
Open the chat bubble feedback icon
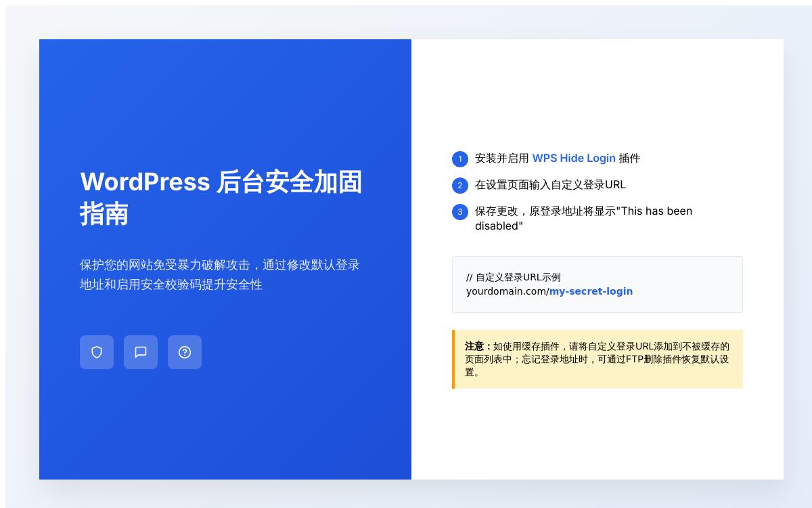(x=141, y=352)
